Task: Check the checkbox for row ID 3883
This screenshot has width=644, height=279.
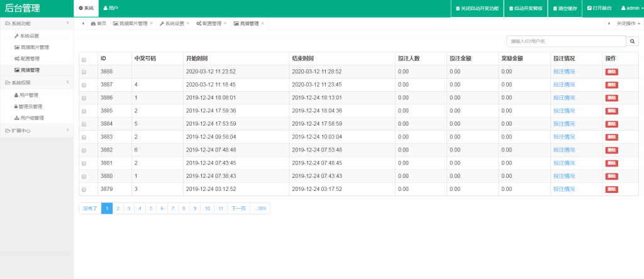Action: (x=84, y=137)
